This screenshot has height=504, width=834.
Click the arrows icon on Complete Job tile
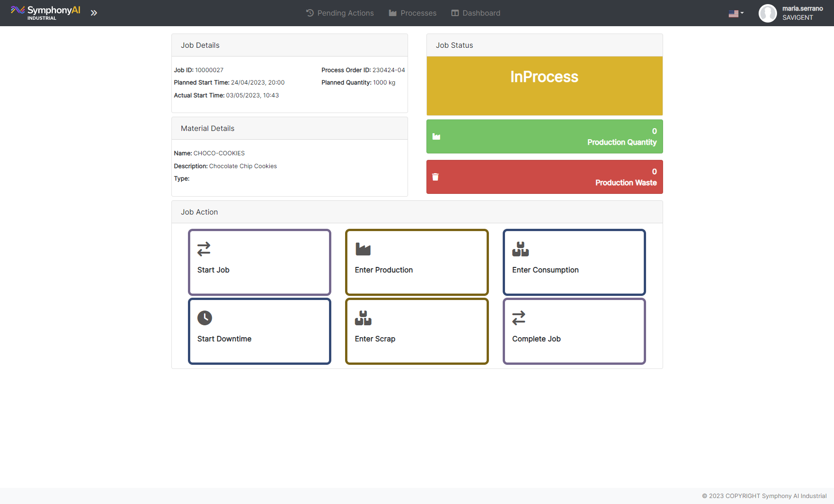(x=519, y=317)
